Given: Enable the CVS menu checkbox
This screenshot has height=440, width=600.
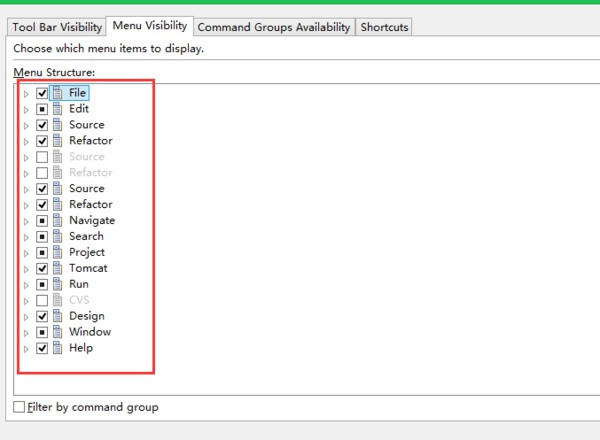Looking at the screenshot, I should point(42,301).
